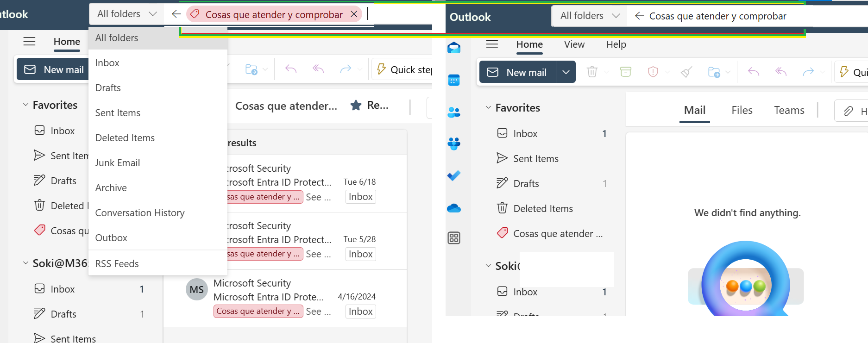Screen dimensions: 868x343
Task: Select Sent Items in folder dropdown list
Action: coord(157,112)
